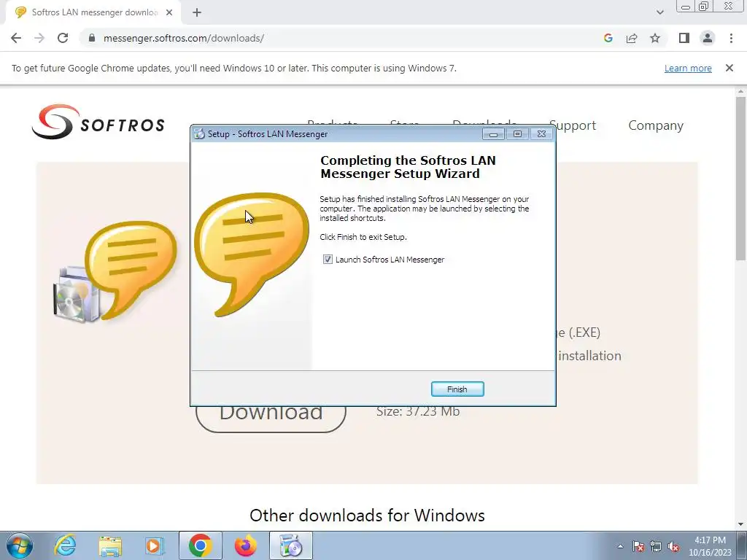This screenshot has width=747, height=560.
Task: Select Setup installer in taskbar
Action: 290,545
